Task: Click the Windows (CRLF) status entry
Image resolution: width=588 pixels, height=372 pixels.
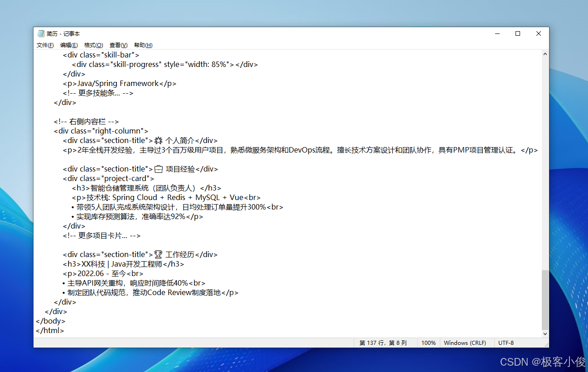Action: pos(465,343)
